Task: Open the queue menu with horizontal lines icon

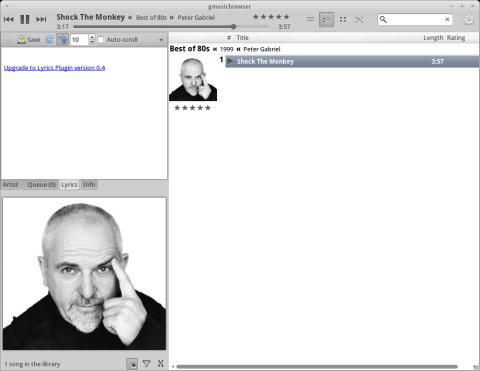Action: pyautogui.click(x=310, y=19)
